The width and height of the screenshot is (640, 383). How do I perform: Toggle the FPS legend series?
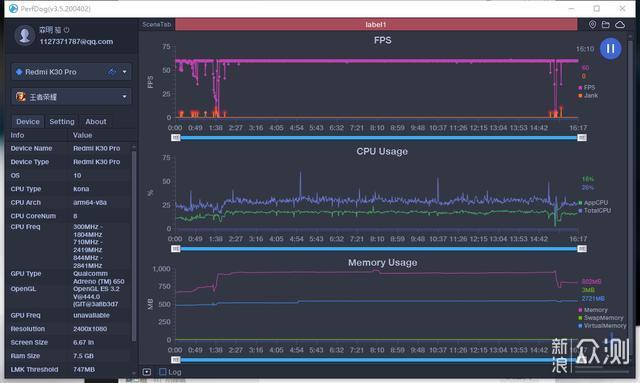(587, 87)
